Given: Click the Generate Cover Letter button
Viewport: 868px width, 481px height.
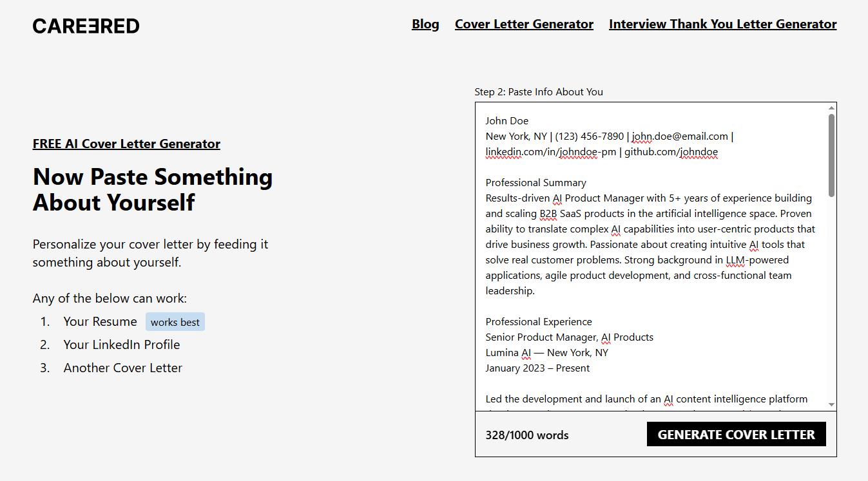Looking at the screenshot, I should [736, 434].
